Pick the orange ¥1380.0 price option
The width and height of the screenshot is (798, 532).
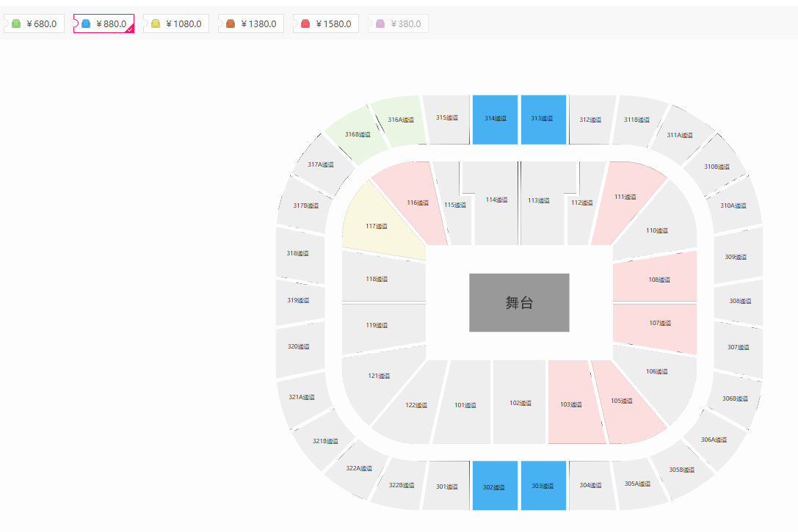pyautogui.click(x=251, y=24)
